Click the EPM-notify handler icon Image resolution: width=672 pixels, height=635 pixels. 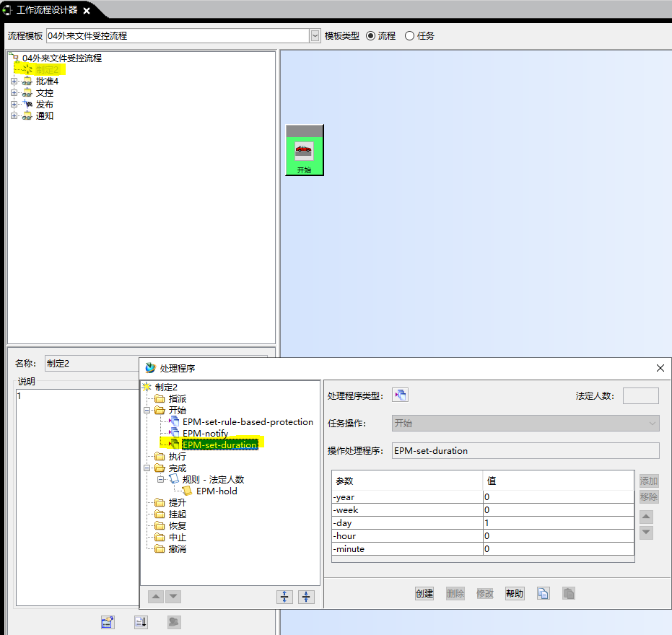pos(174,433)
